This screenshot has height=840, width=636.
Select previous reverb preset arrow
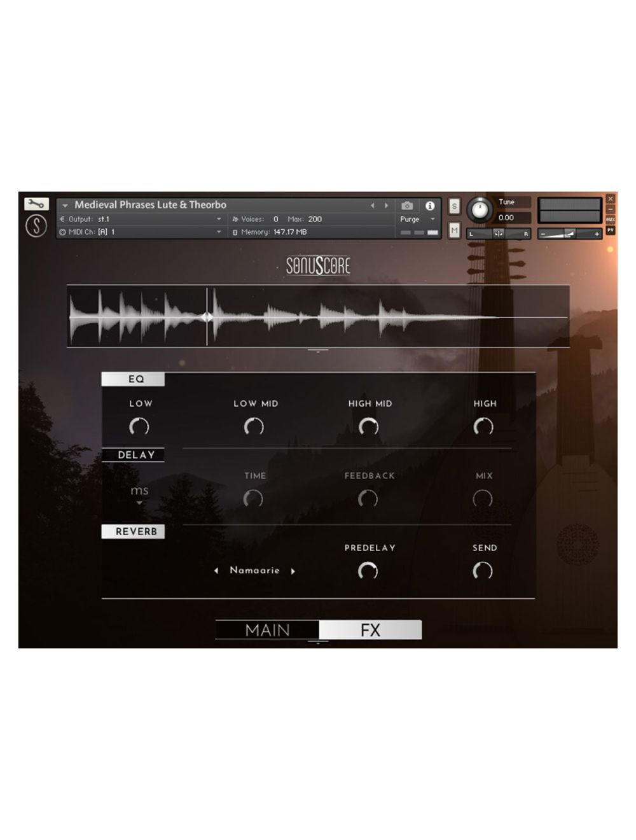(x=216, y=571)
